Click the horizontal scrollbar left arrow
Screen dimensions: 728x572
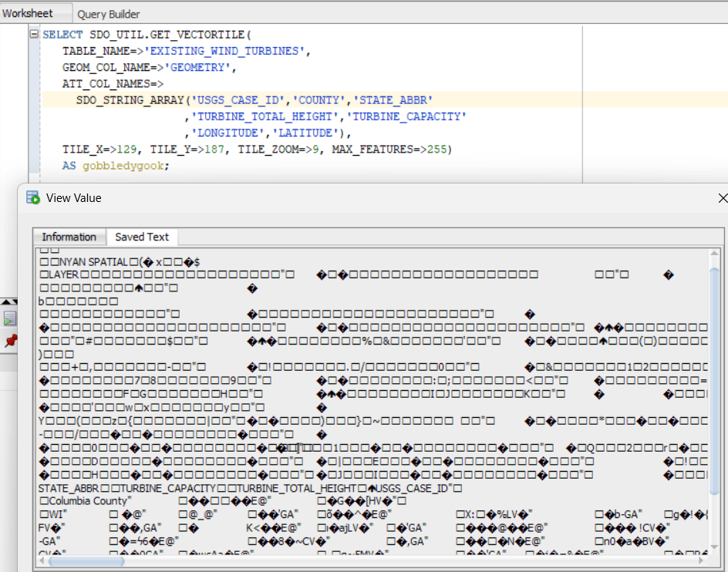click(x=42, y=561)
